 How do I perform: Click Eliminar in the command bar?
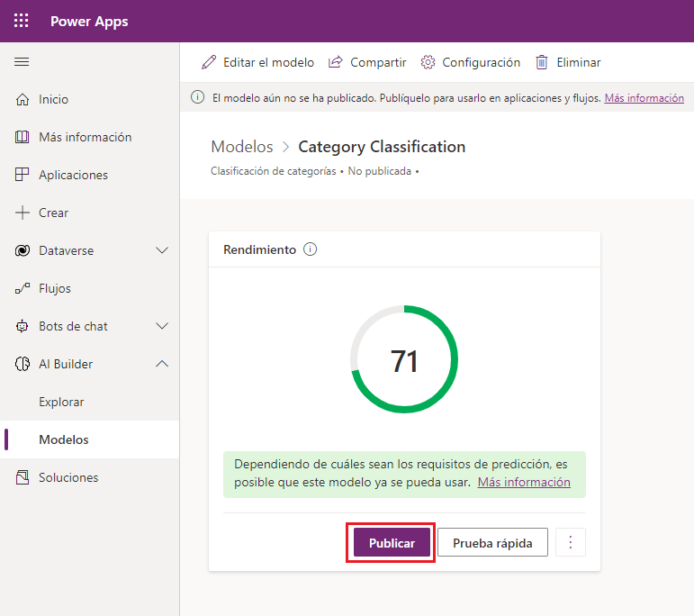[x=568, y=62]
